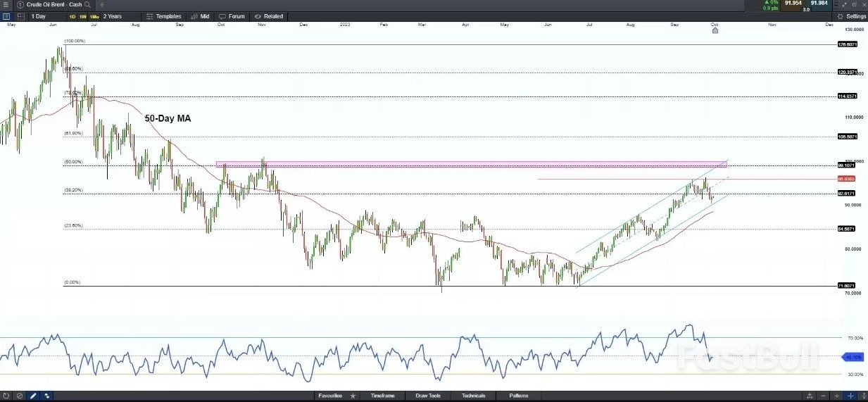Click the buy price 91.984
This screenshot has height=402, width=868.
click(x=820, y=4)
